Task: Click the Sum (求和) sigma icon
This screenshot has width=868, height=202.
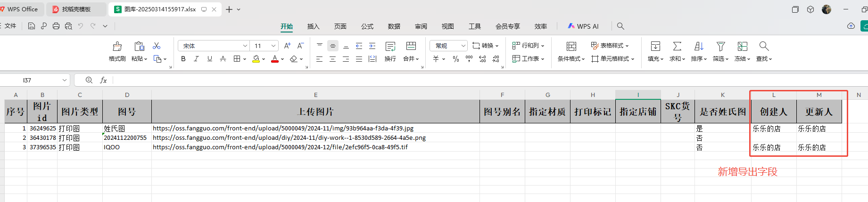Action: [677, 46]
